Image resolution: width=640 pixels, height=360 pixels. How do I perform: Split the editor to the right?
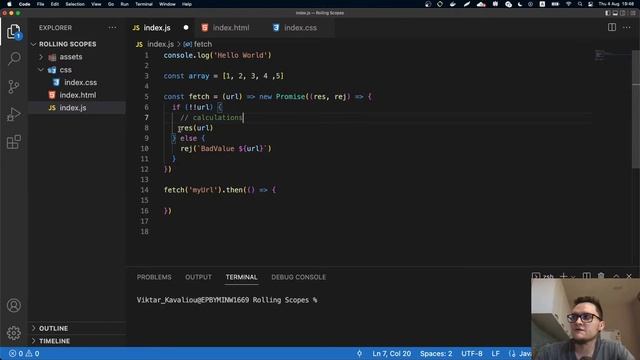click(x=612, y=27)
